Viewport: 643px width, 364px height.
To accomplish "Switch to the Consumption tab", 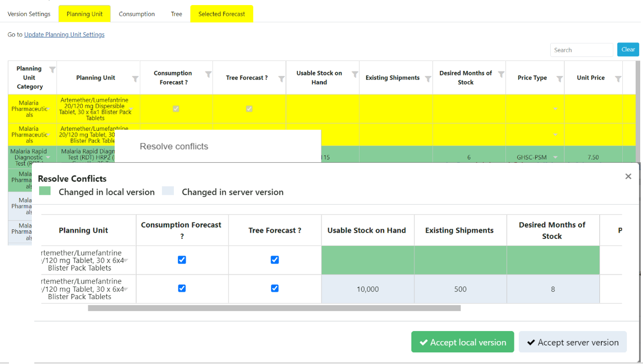I will [x=137, y=14].
